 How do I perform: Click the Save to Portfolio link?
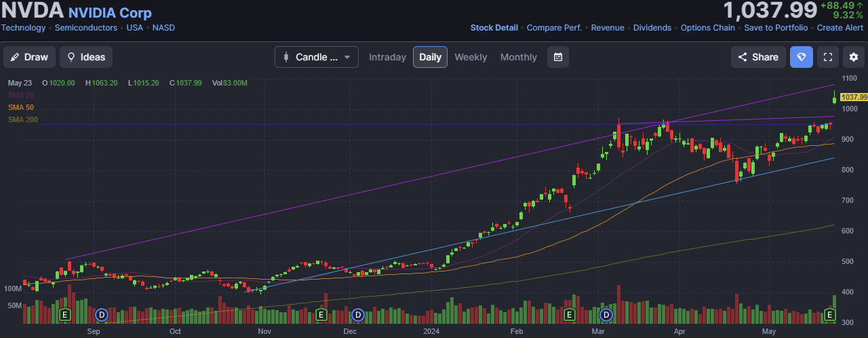(x=776, y=28)
